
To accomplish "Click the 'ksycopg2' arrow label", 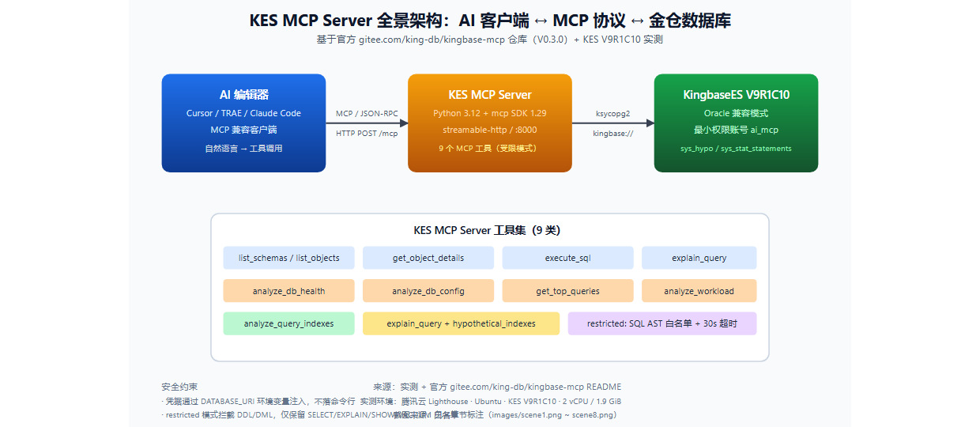I will (612, 113).
